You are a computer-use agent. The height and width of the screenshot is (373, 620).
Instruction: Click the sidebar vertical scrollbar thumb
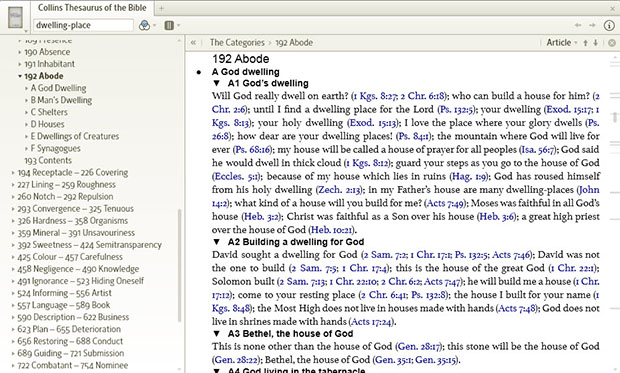[180, 265]
